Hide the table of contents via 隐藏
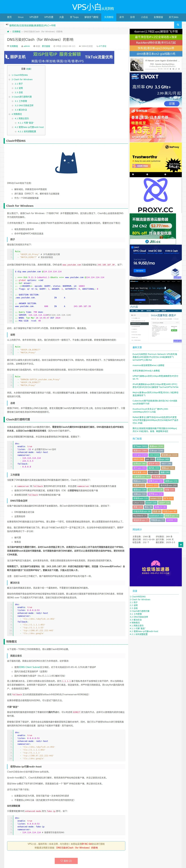The image size is (186, 868). [29, 69]
